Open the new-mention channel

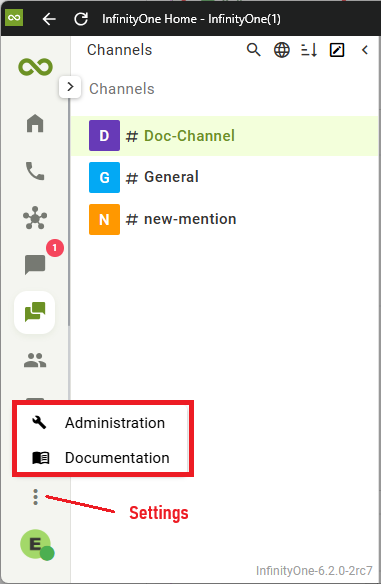225,219
